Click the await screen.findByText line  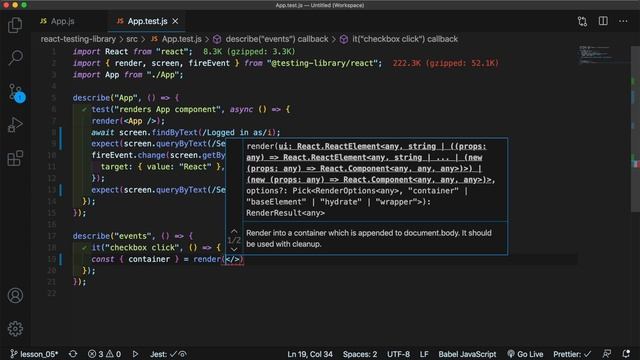(186, 132)
